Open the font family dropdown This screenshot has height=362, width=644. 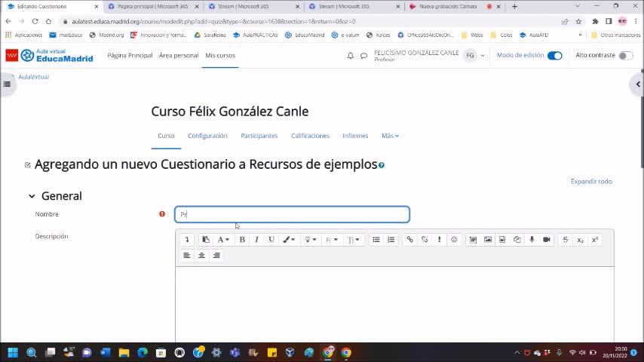tap(332, 240)
